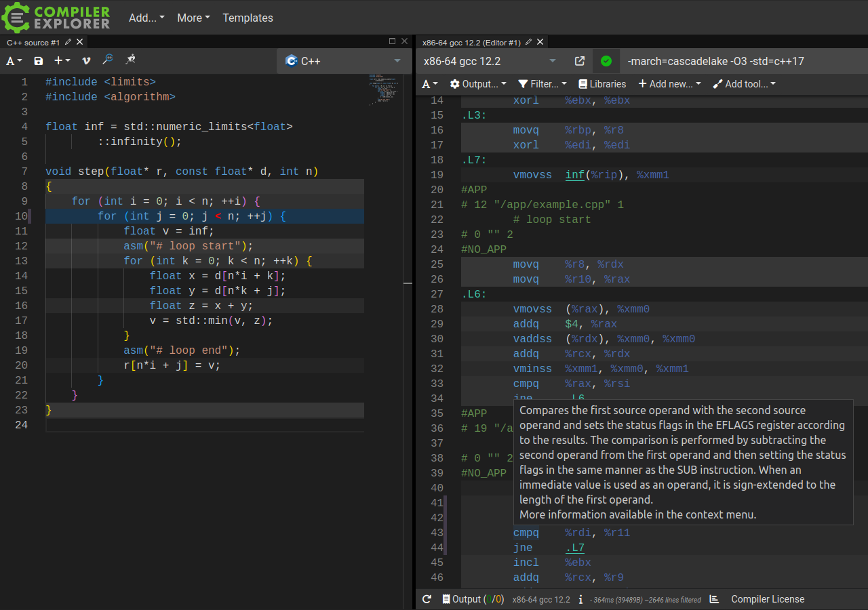Click the info icon beside compiler name

click(x=580, y=599)
